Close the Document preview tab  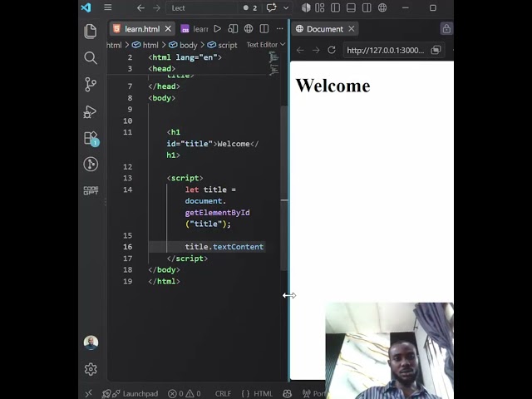(352, 29)
